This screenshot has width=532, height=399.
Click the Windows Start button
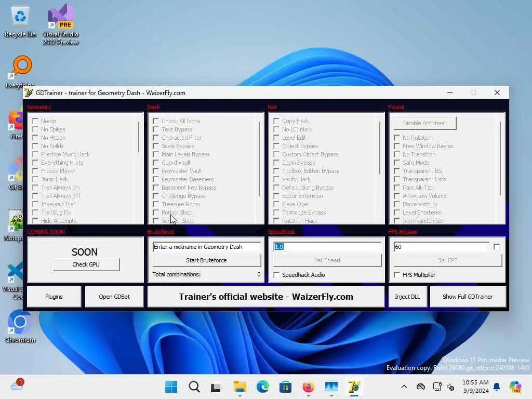point(171,387)
